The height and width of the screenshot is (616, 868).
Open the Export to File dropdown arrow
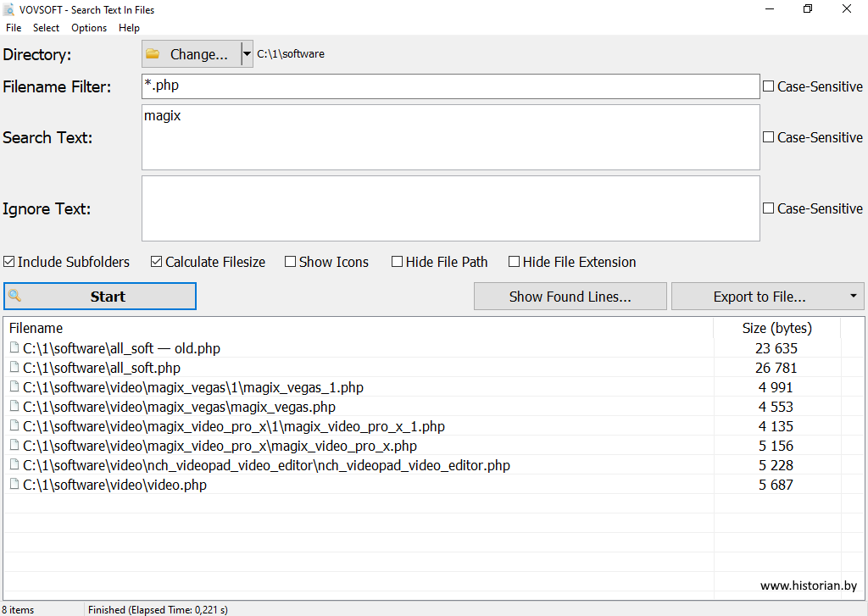(852, 297)
